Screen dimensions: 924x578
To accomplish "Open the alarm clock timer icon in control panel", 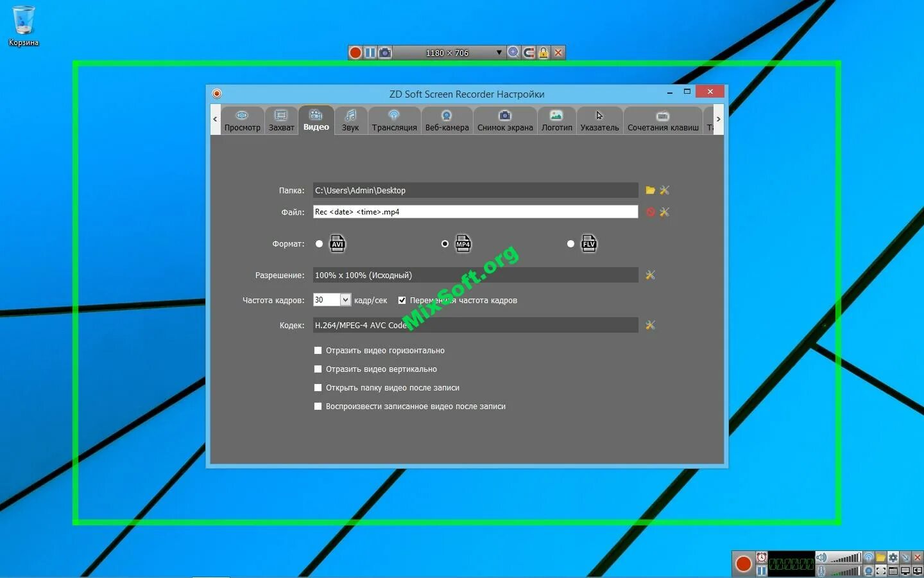I will (762, 557).
